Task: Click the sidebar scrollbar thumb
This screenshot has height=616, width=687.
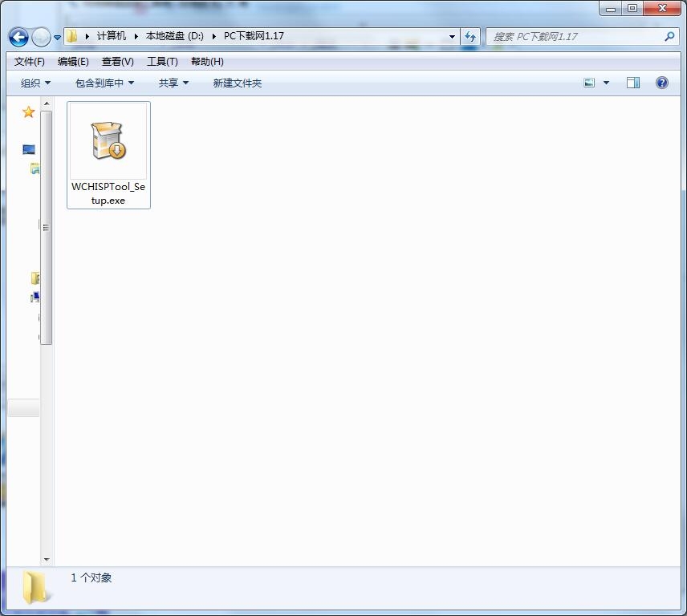Action: (x=47, y=227)
